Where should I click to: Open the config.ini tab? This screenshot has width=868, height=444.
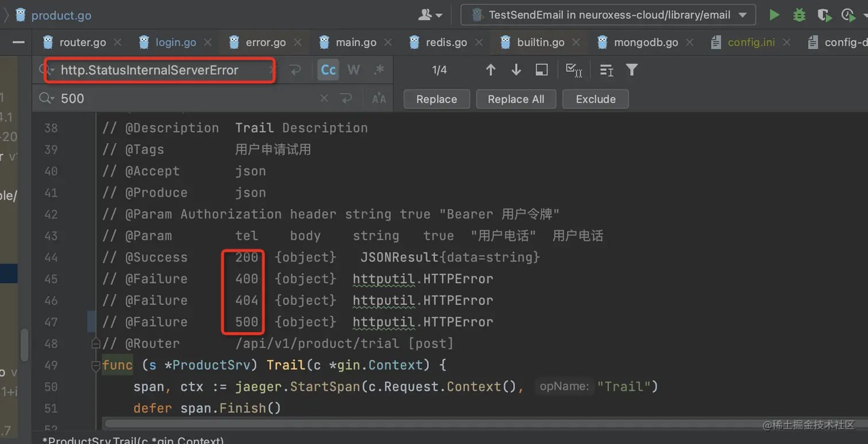(751, 43)
